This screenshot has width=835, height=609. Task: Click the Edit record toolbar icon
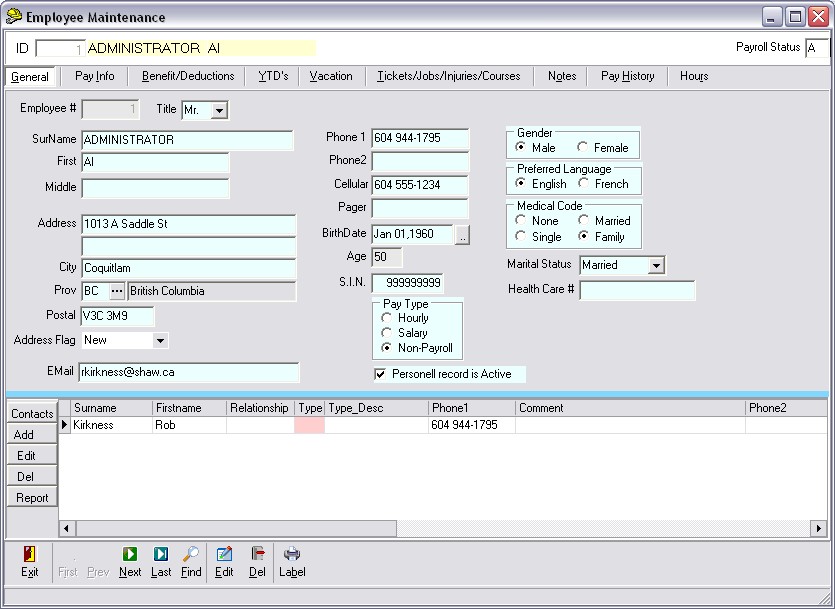coord(224,554)
